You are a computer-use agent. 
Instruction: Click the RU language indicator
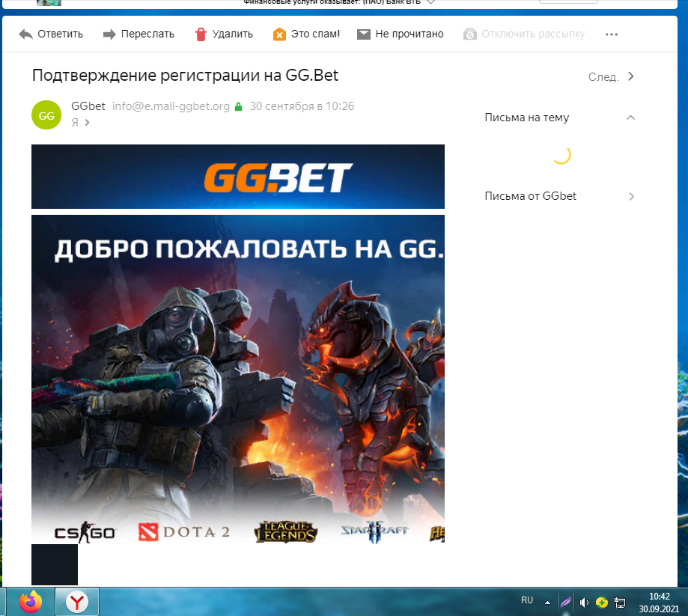click(527, 600)
